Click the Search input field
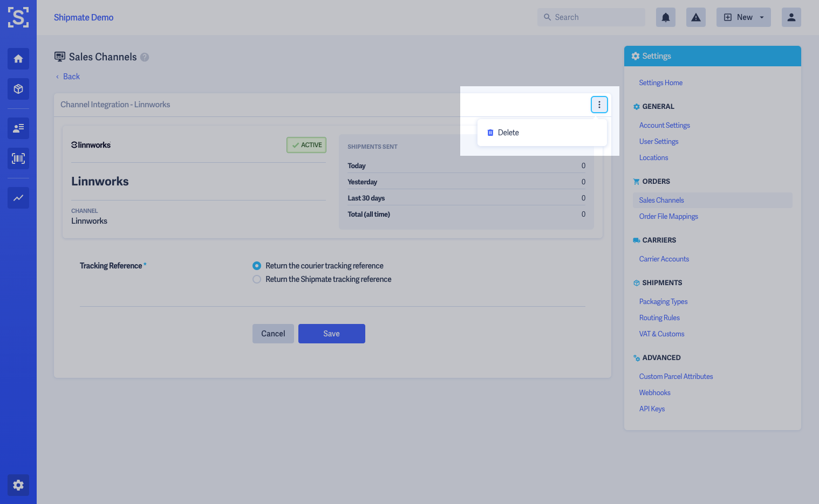This screenshot has height=504, width=819. tap(591, 17)
